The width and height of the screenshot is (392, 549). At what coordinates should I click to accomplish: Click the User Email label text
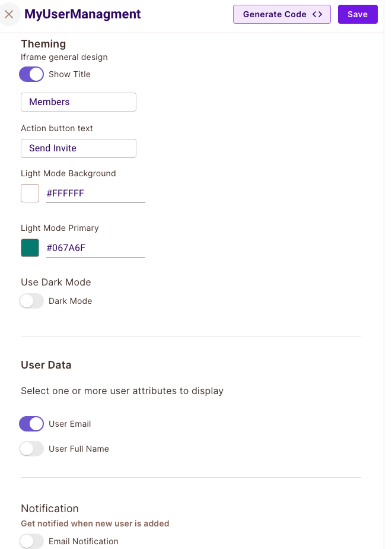coord(69,424)
